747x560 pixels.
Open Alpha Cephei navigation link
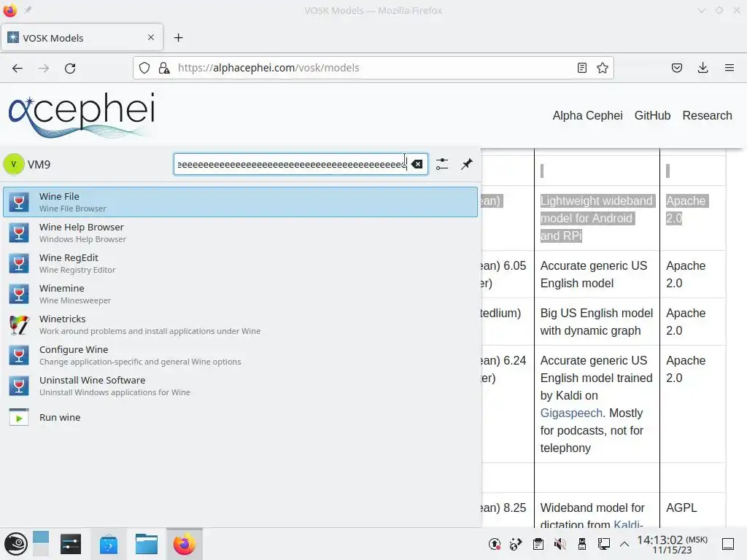[x=587, y=116]
